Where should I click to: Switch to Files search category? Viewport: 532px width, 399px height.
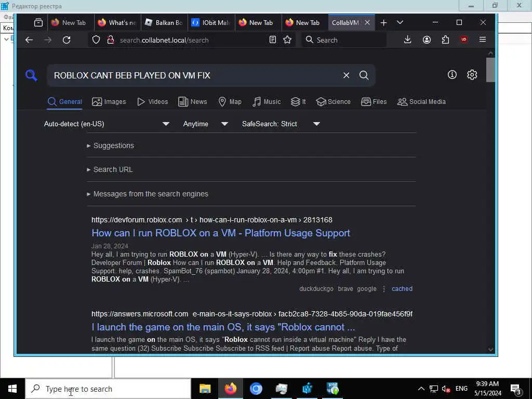coord(374,101)
